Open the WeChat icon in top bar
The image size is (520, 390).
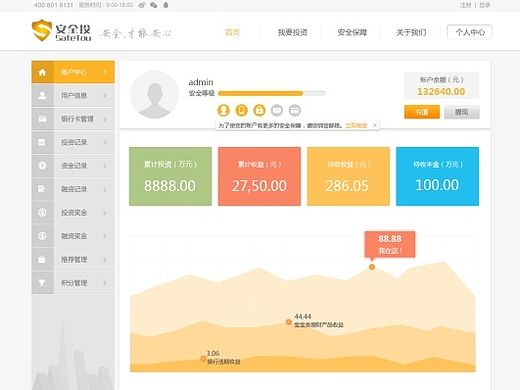153,5
